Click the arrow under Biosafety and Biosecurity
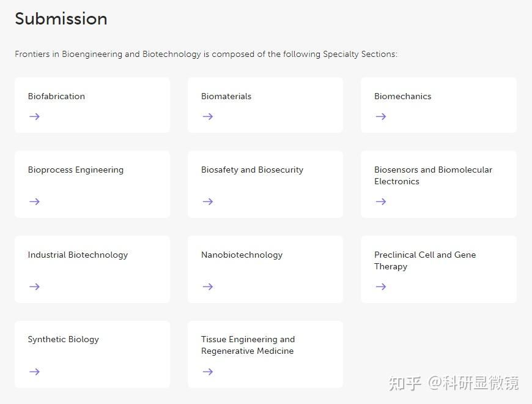The height and width of the screenshot is (404, 532). pos(208,201)
